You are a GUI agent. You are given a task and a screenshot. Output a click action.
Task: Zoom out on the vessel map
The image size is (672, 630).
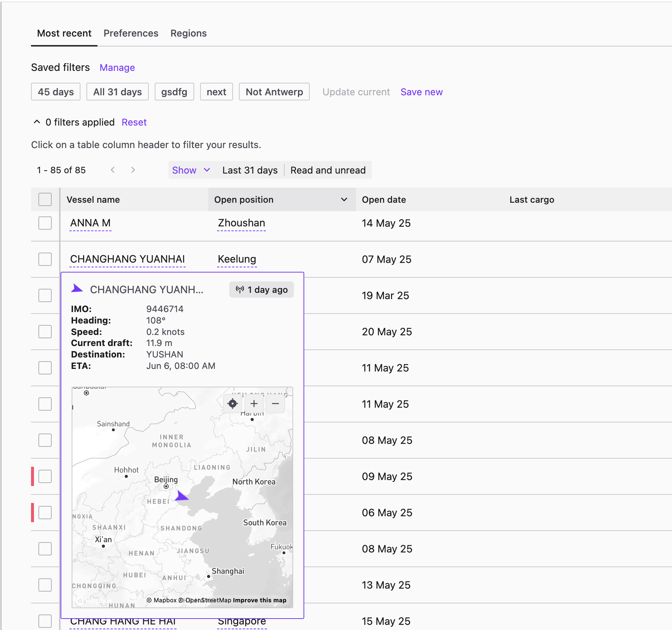click(275, 404)
